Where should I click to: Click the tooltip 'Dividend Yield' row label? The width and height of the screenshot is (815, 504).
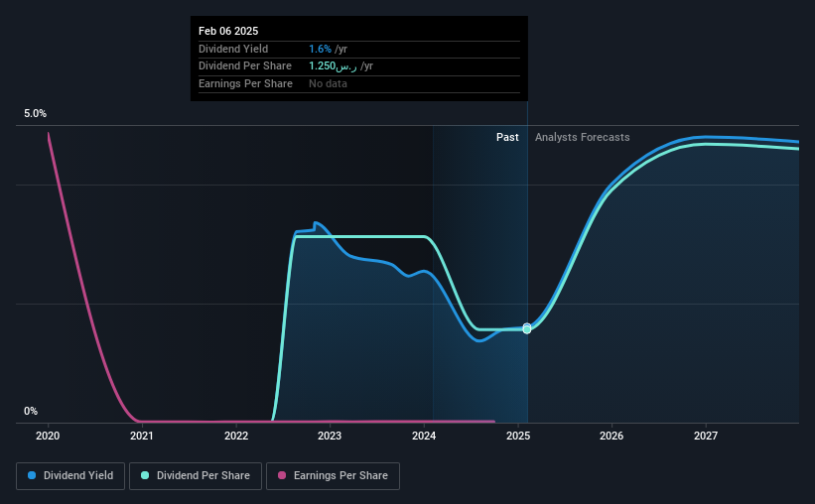pyautogui.click(x=233, y=49)
